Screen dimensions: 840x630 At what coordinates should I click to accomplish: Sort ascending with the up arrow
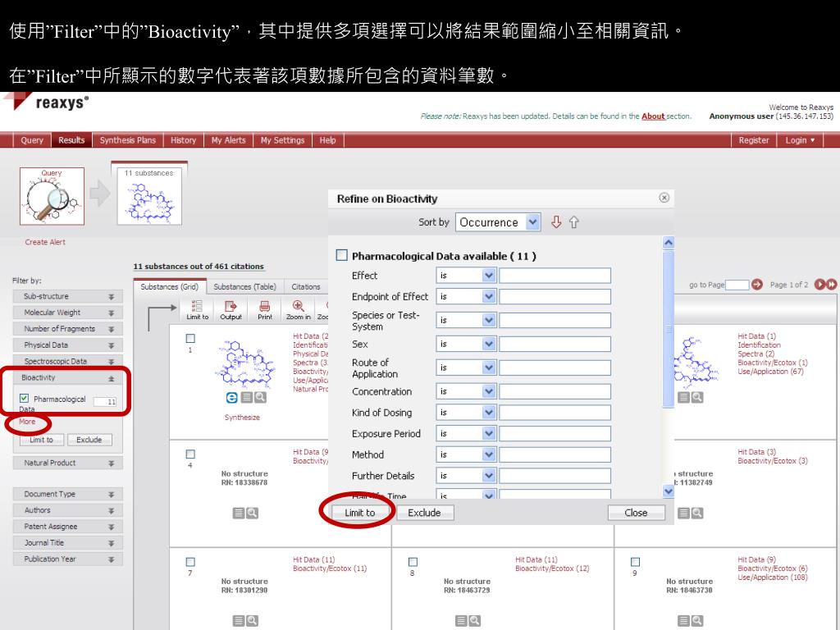(573, 221)
